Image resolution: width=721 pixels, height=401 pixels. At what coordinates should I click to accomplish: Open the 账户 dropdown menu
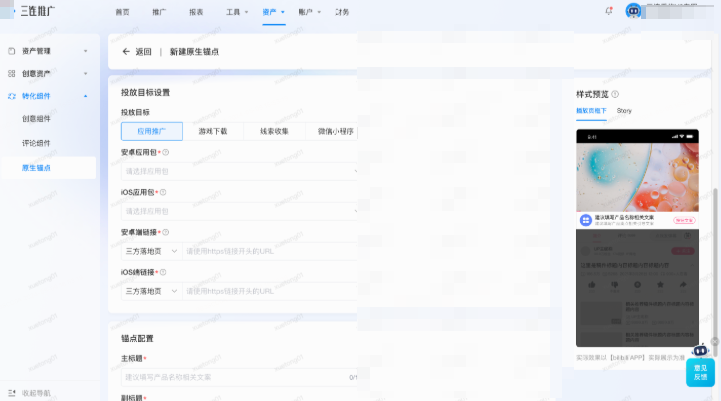[x=310, y=12]
